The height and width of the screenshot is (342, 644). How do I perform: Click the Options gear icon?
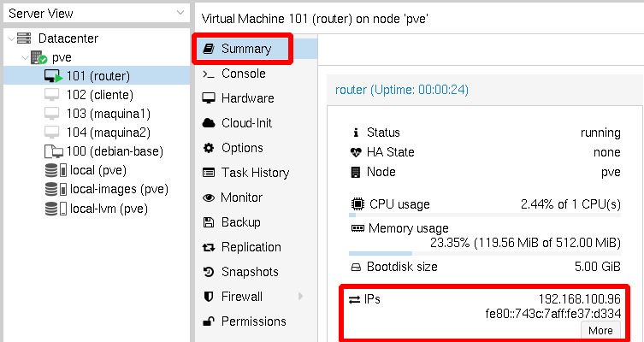click(208, 148)
